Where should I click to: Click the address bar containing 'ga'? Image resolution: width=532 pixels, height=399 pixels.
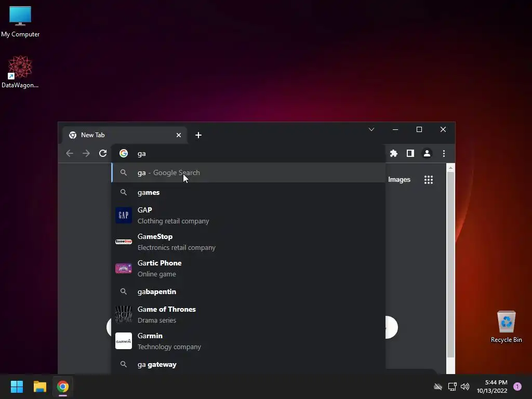click(248, 153)
